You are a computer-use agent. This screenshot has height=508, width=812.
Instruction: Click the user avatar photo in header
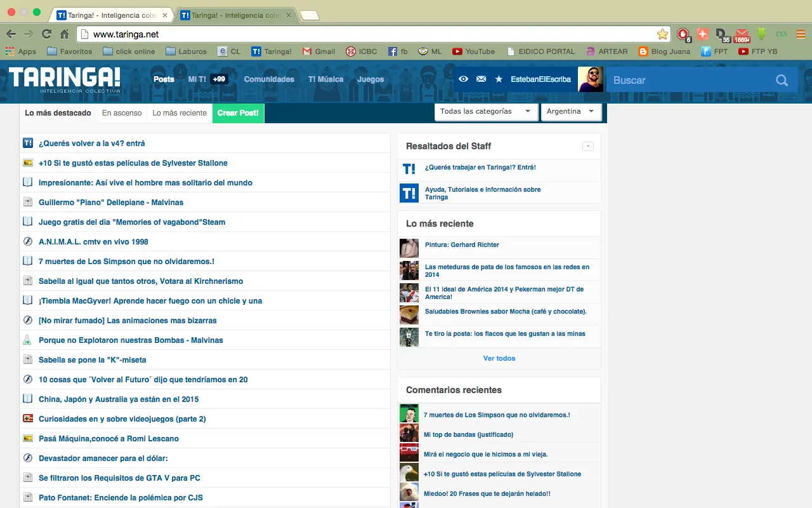click(591, 79)
